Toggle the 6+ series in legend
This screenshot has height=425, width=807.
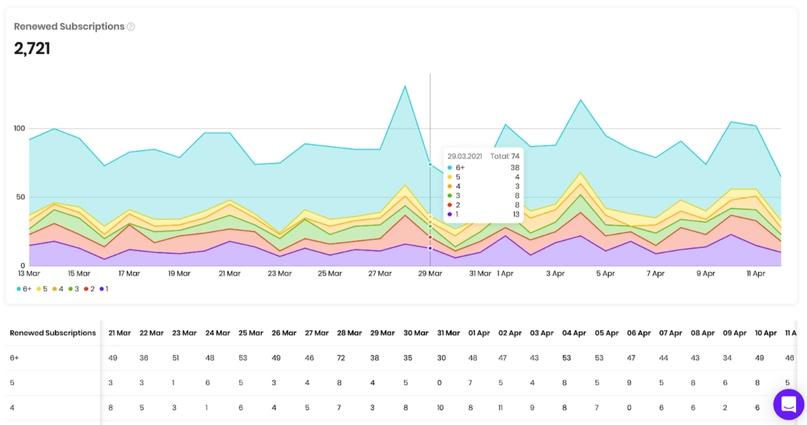(24, 289)
